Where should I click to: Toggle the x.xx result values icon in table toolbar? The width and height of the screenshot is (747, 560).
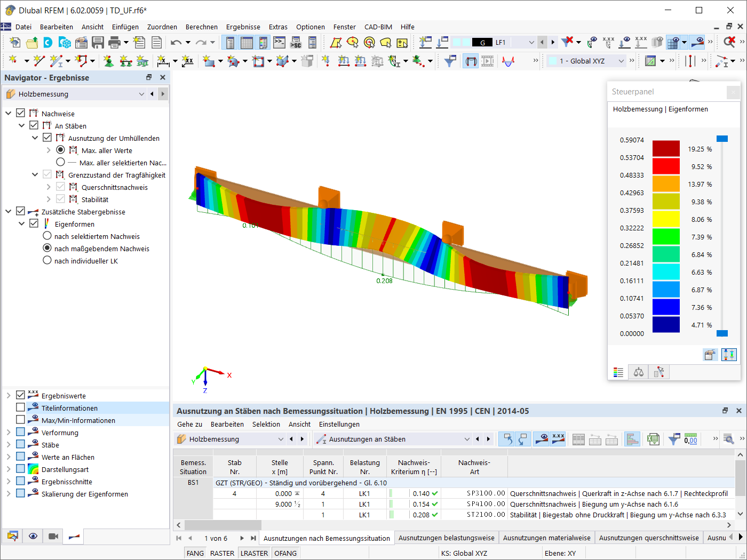click(x=558, y=439)
